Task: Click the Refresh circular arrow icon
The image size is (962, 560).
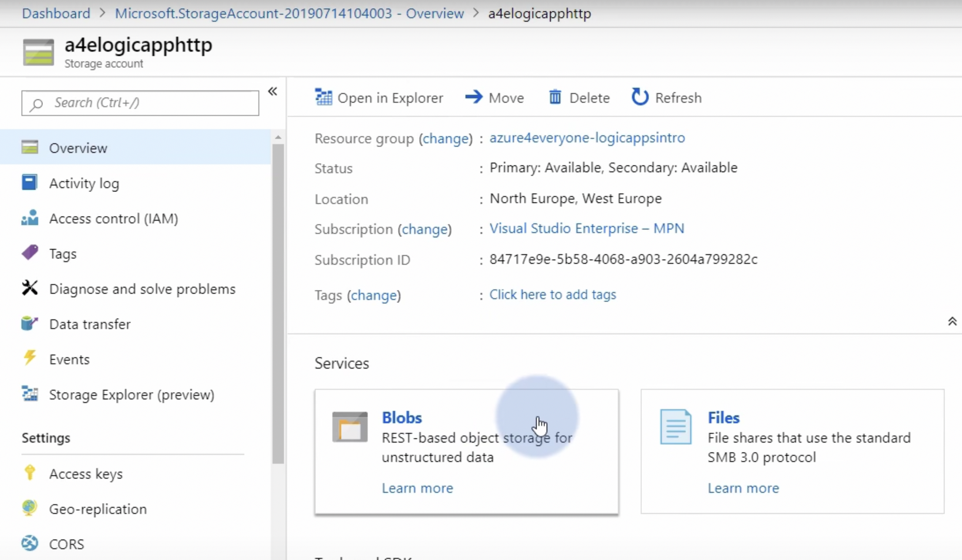Action: 640,97
